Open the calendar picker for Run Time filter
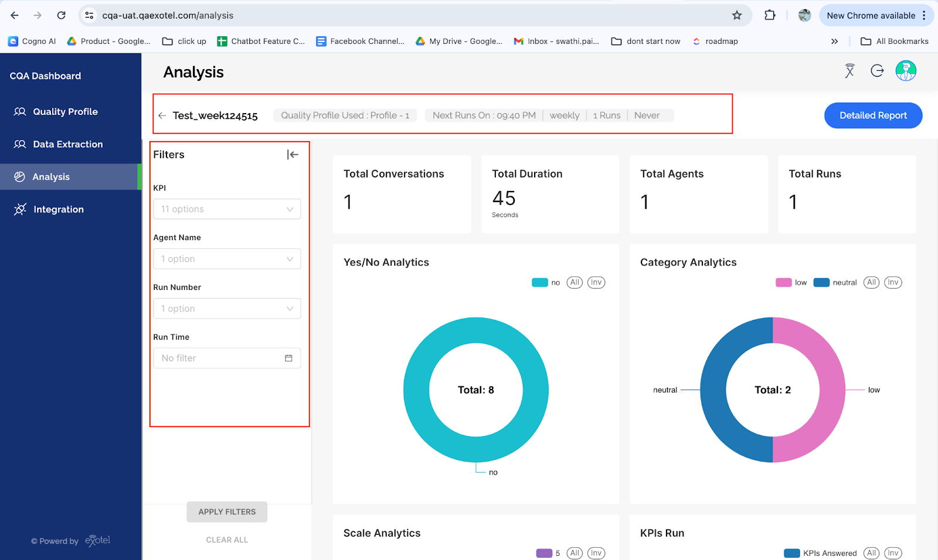This screenshot has height=560, width=938. [x=288, y=357]
